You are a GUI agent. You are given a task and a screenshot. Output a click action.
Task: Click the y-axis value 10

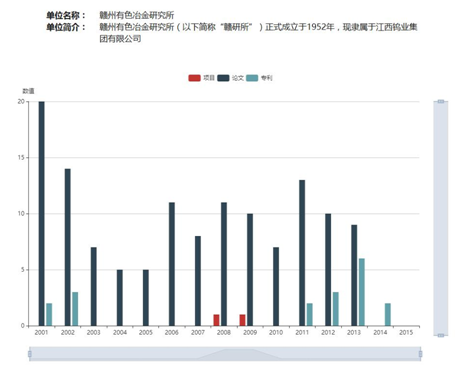pyautogui.click(x=21, y=214)
